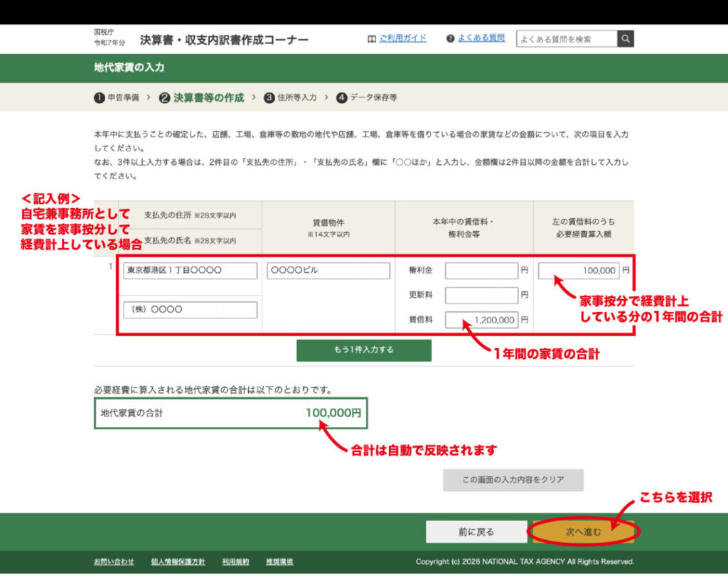Click the 更新料 amount field
This screenshot has height=582, width=728.
482,295
